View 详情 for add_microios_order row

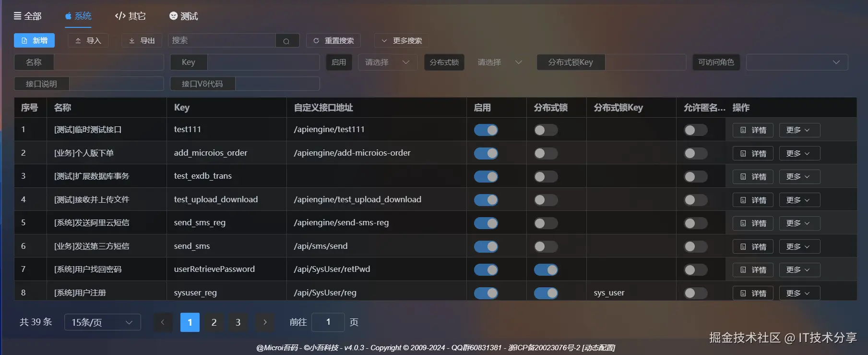tap(753, 154)
